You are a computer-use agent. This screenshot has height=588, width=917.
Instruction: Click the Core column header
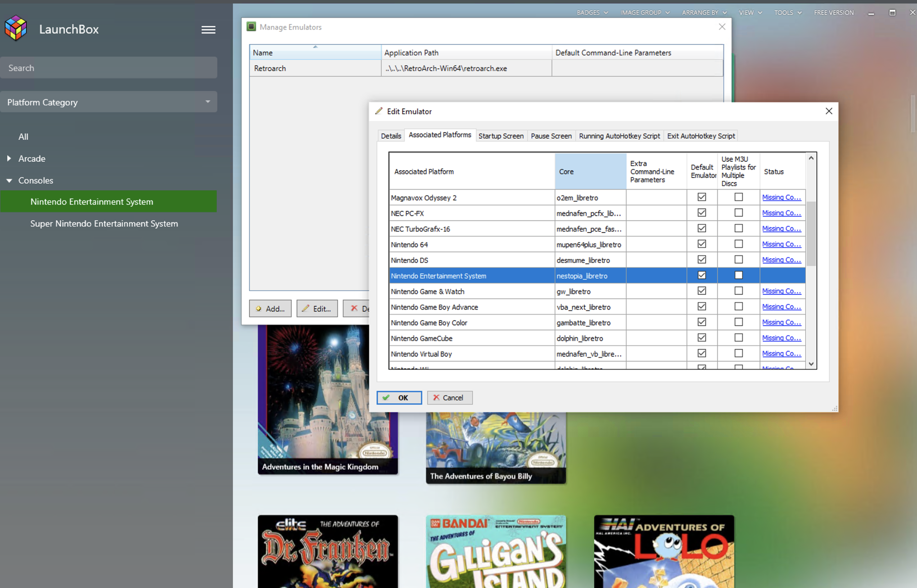(591, 171)
